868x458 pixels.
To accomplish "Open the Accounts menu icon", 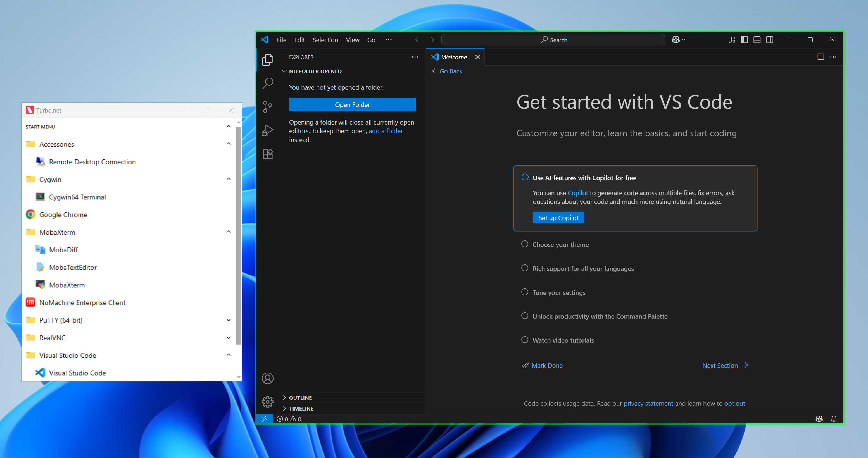I will pos(268,378).
